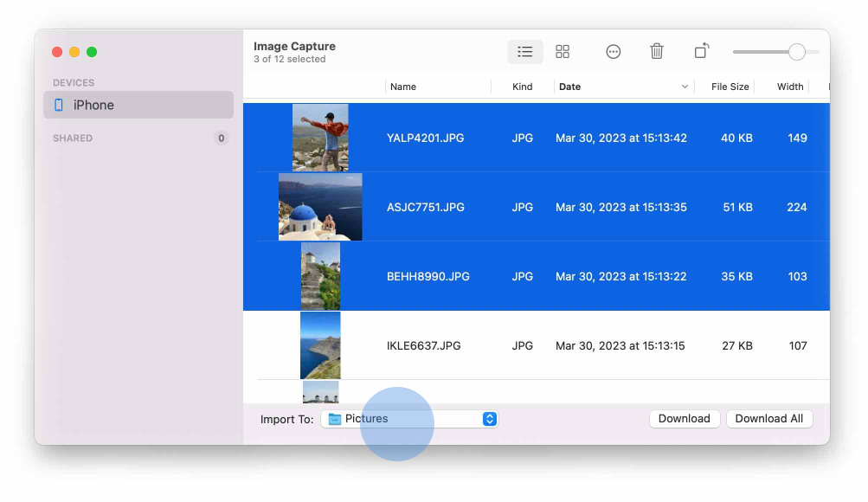Switch to grid view of photos
Image resolution: width=868 pixels, height=502 pixels.
click(x=563, y=51)
